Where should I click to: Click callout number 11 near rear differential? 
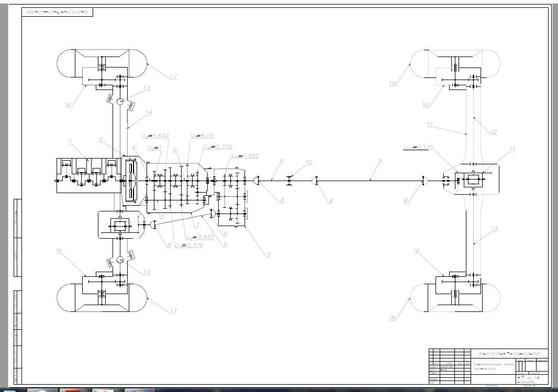click(x=512, y=150)
